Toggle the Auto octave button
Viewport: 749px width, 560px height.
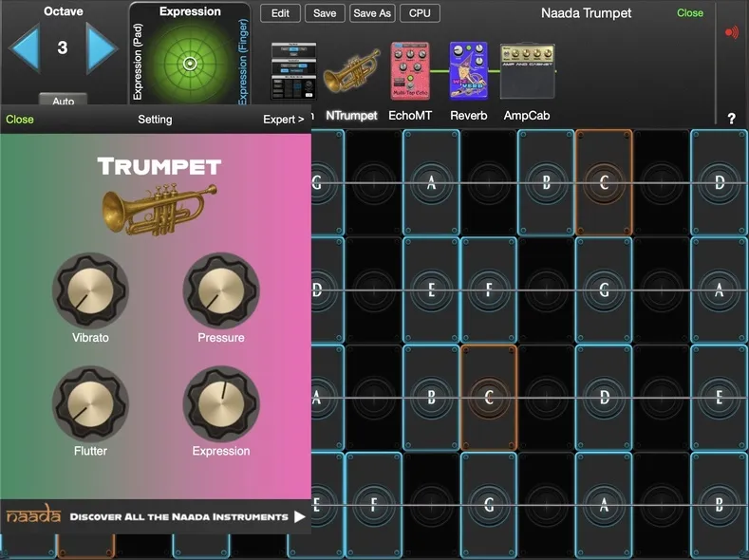(x=63, y=100)
